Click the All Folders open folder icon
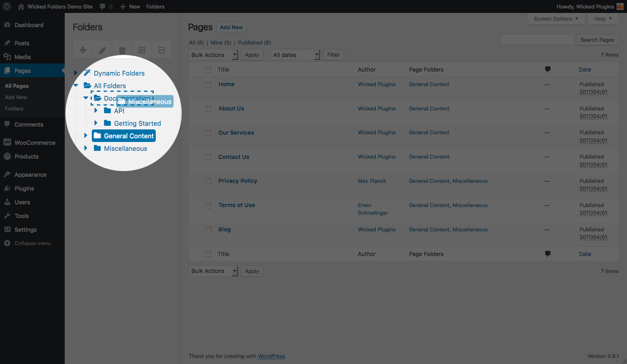 click(x=87, y=85)
